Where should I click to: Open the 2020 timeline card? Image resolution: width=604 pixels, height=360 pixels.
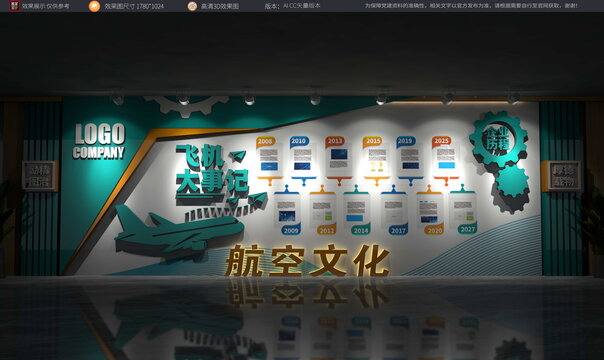[x=430, y=210]
